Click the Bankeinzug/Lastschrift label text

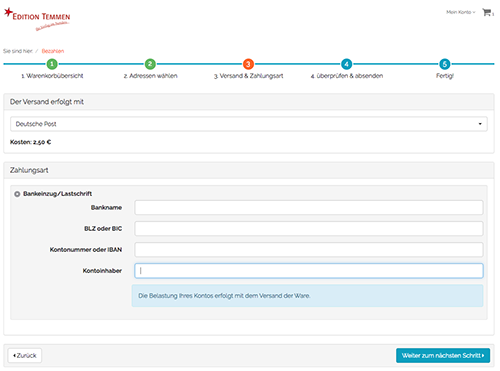click(x=57, y=194)
